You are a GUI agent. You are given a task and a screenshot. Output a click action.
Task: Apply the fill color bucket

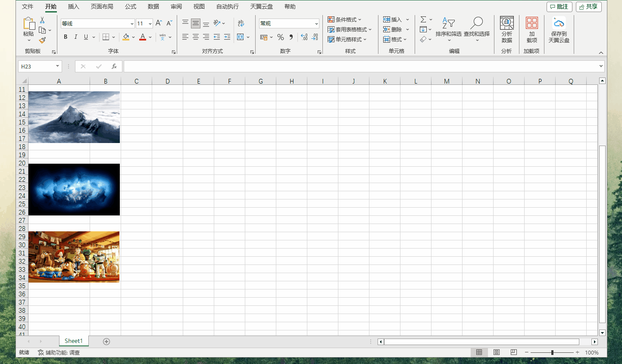[126, 37]
